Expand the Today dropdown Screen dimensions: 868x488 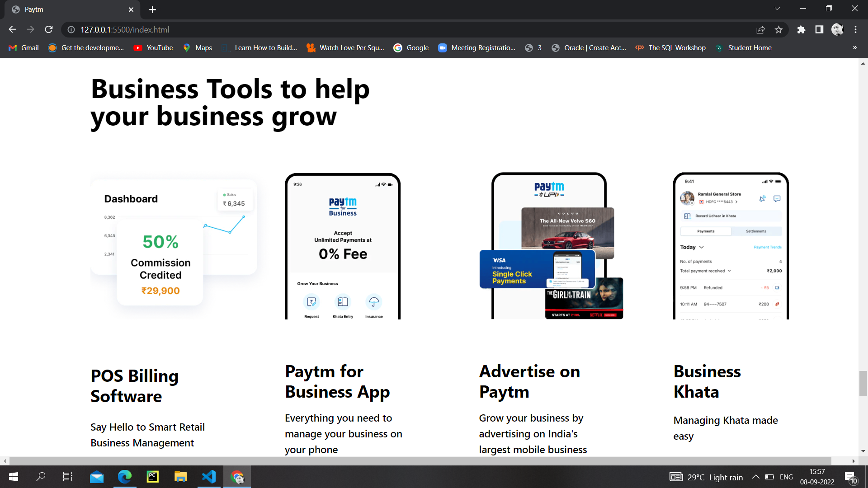tap(701, 247)
